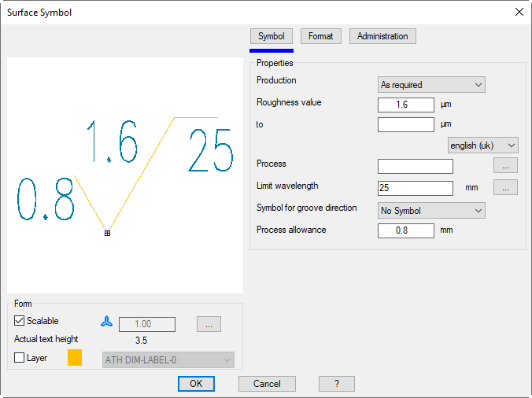Open the ATH DIM-LABEL-0 layer dropdown
532x398 pixels.
coord(168,360)
